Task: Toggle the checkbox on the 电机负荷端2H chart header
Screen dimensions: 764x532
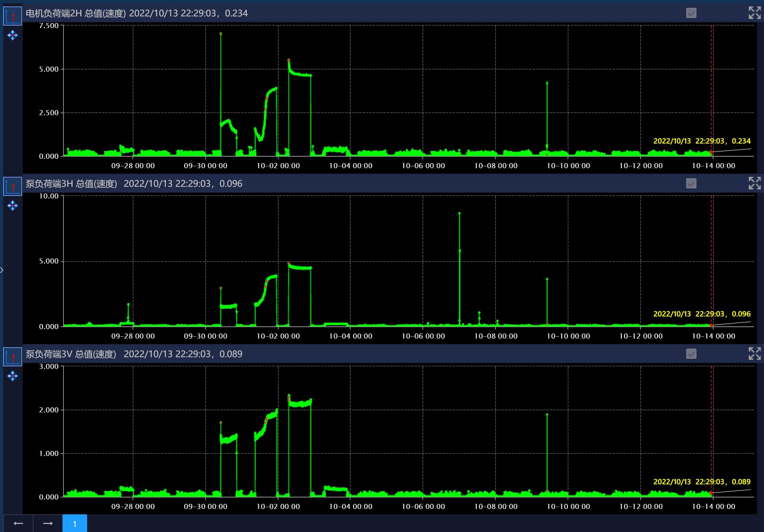Action: tap(691, 13)
